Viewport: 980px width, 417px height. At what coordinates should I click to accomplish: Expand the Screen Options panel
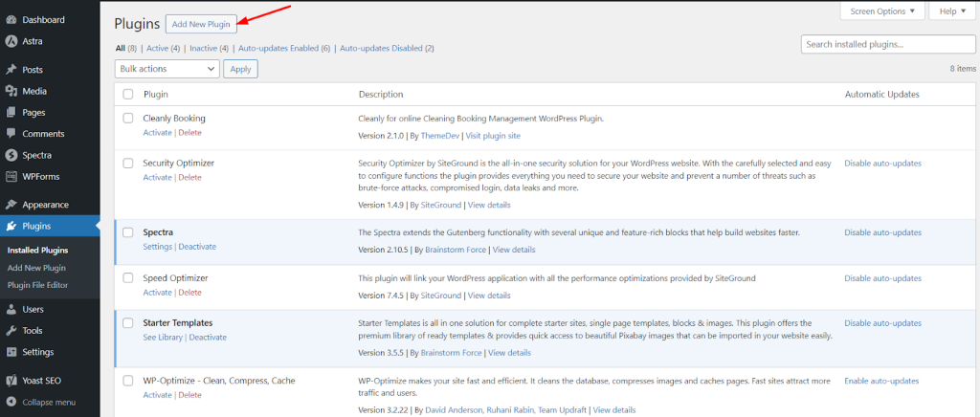tap(882, 11)
